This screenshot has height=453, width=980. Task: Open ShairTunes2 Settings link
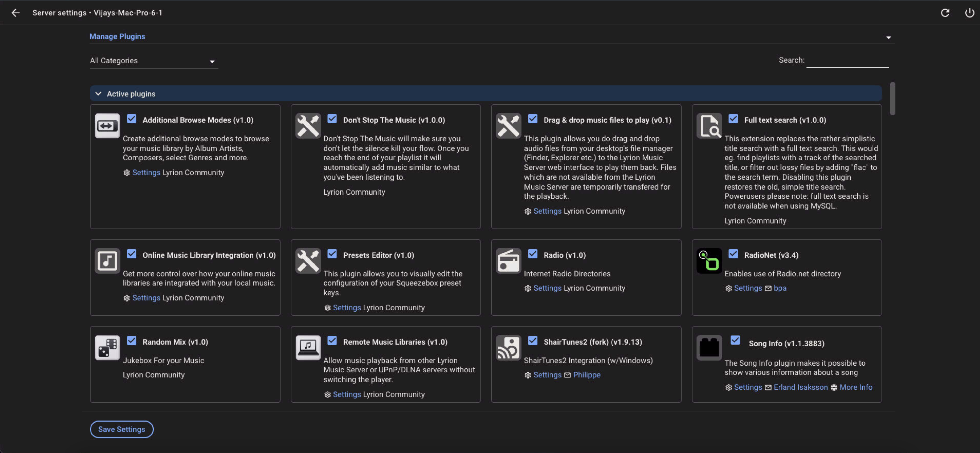pyautogui.click(x=547, y=375)
